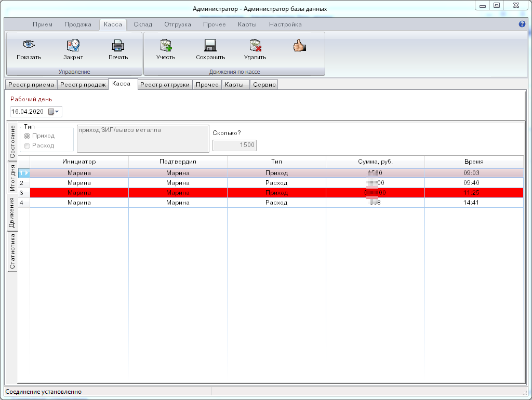Open the Прочее ribbon tab

click(215, 24)
